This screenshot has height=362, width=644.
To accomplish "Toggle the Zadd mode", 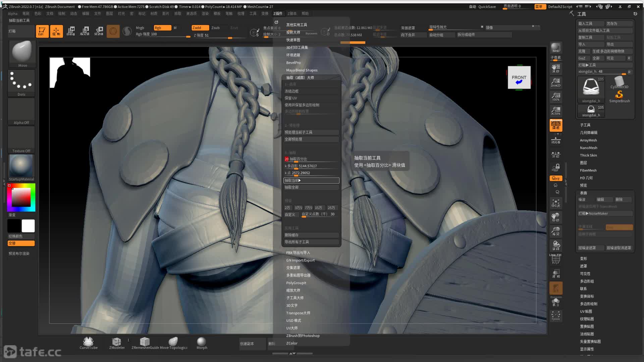I will [200, 28].
